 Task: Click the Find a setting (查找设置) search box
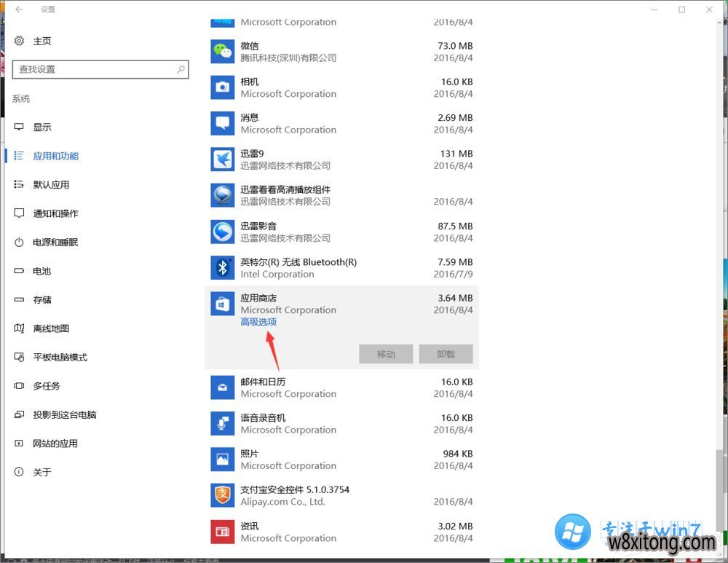[x=95, y=70]
